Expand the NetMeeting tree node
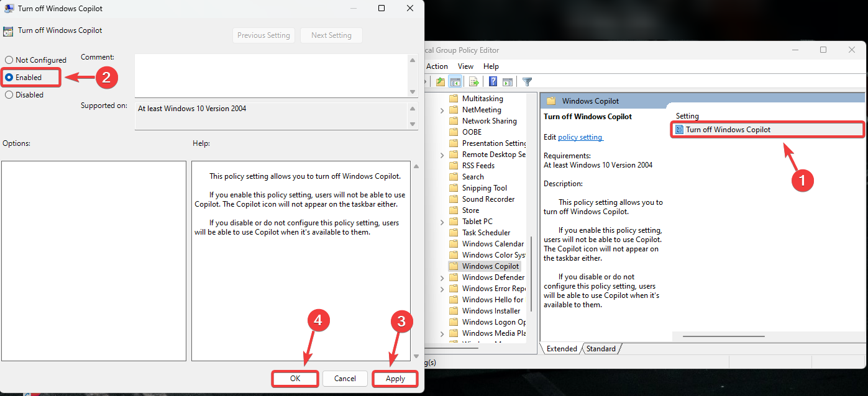Viewport: 868px width, 396px height. point(442,110)
